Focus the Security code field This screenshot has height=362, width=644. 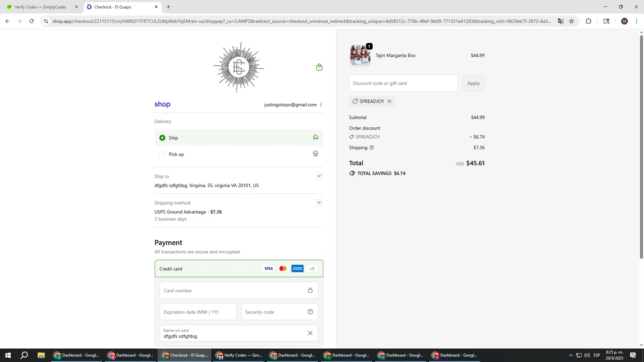(x=279, y=312)
